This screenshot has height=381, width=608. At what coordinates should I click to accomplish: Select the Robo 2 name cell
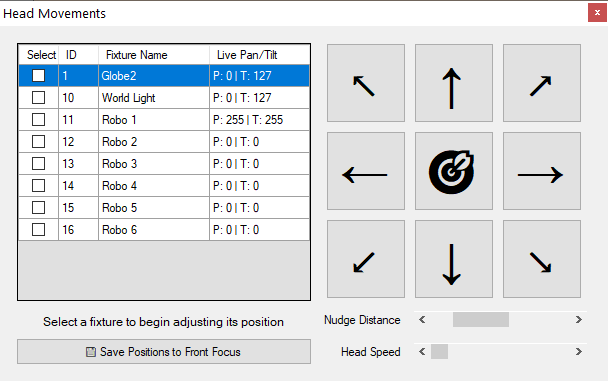154,142
